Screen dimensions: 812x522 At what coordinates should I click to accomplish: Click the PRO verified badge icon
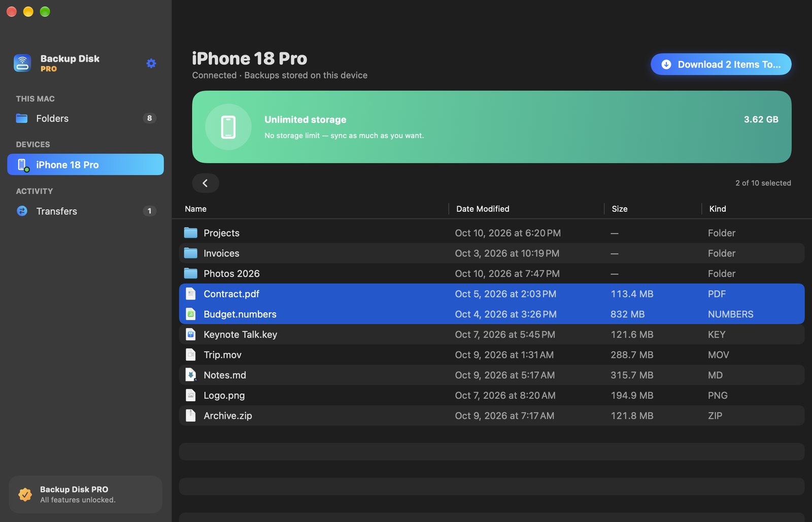(x=25, y=494)
